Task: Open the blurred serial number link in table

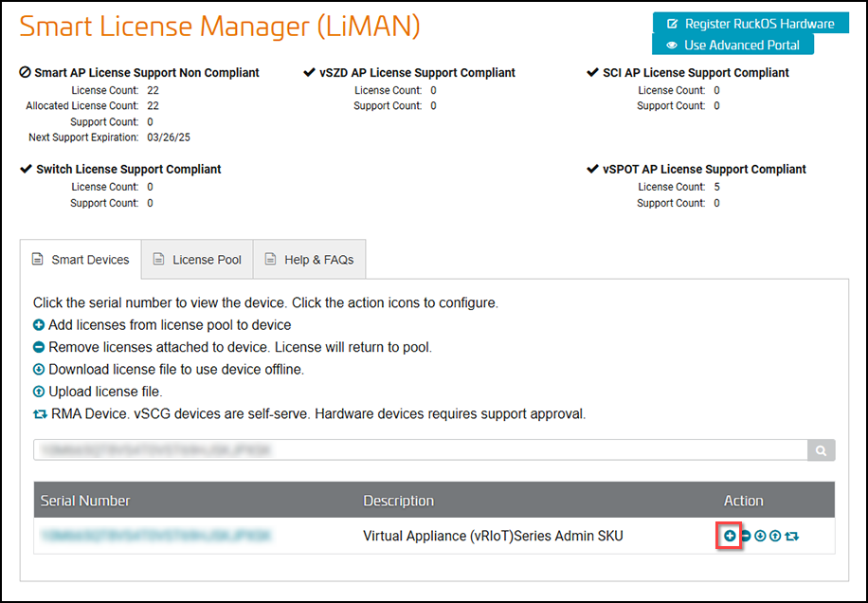Action: pos(156,536)
